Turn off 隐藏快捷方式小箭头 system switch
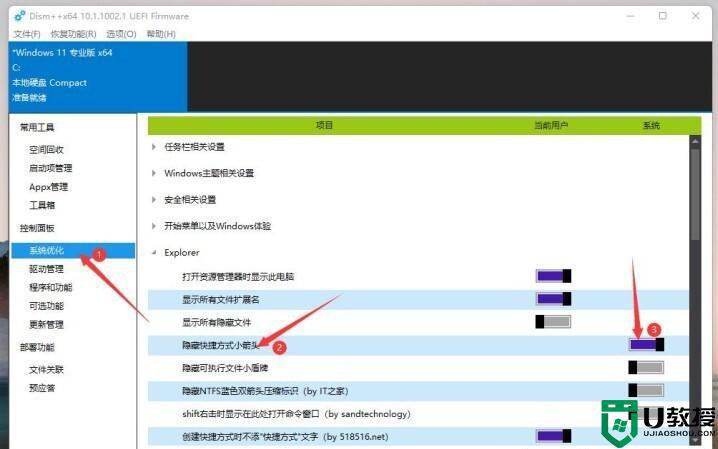Viewport: 718px width, 449px height. pyautogui.click(x=646, y=344)
